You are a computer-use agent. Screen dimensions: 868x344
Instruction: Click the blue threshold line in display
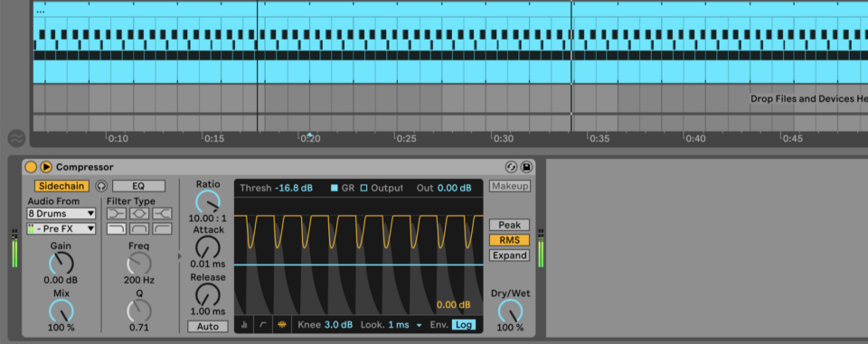click(x=359, y=265)
